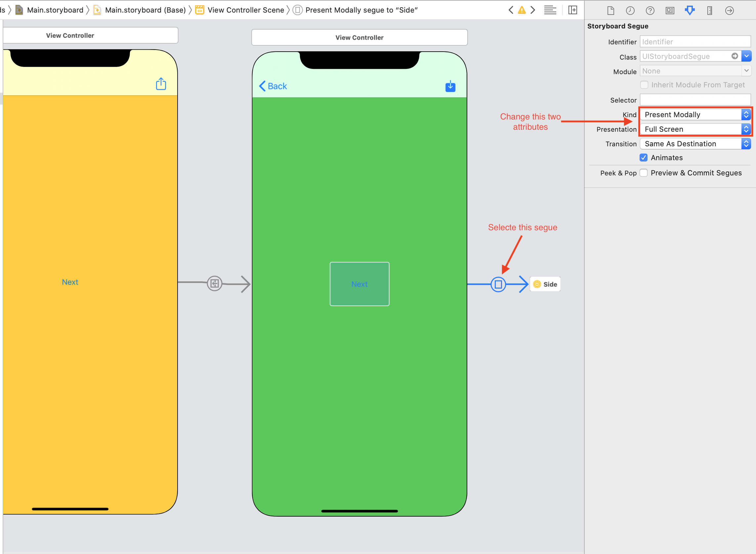Click the share/export icon on first view controller
This screenshot has height=554, width=756.
(161, 84)
